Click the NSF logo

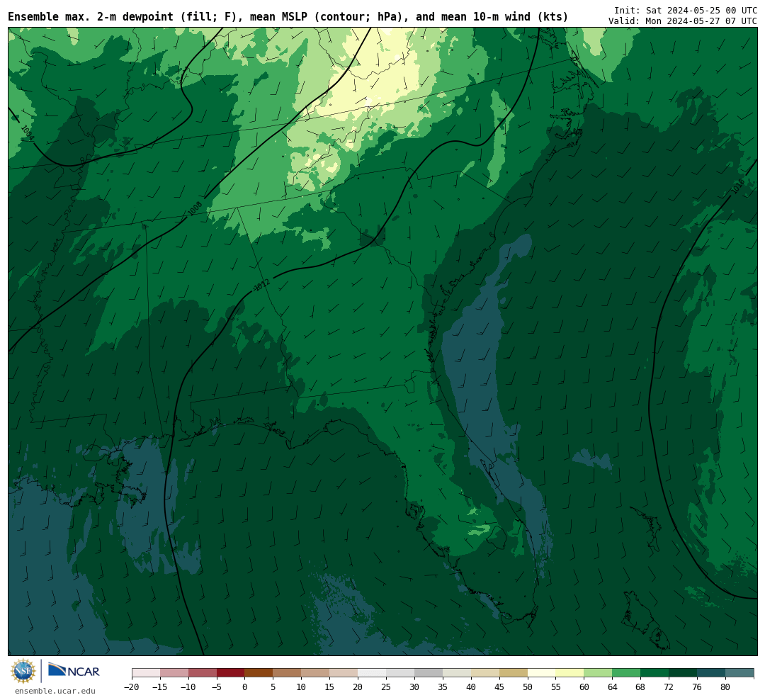[23, 671]
